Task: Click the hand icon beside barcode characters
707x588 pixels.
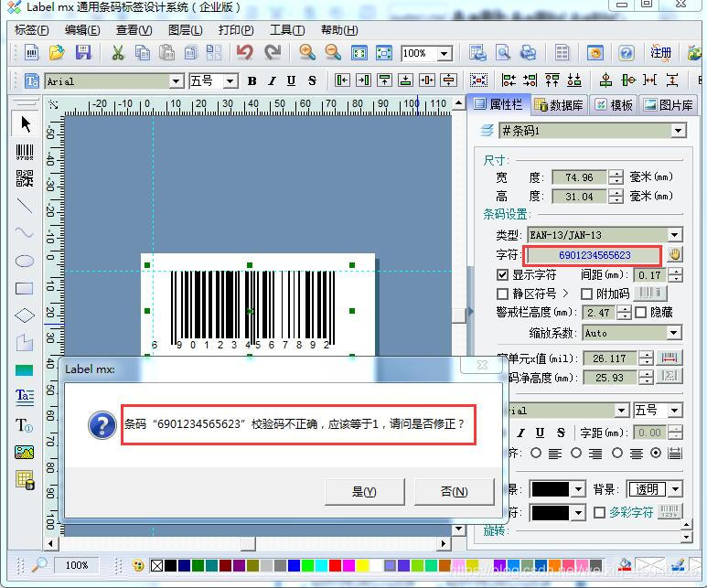Action: [675, 255]
